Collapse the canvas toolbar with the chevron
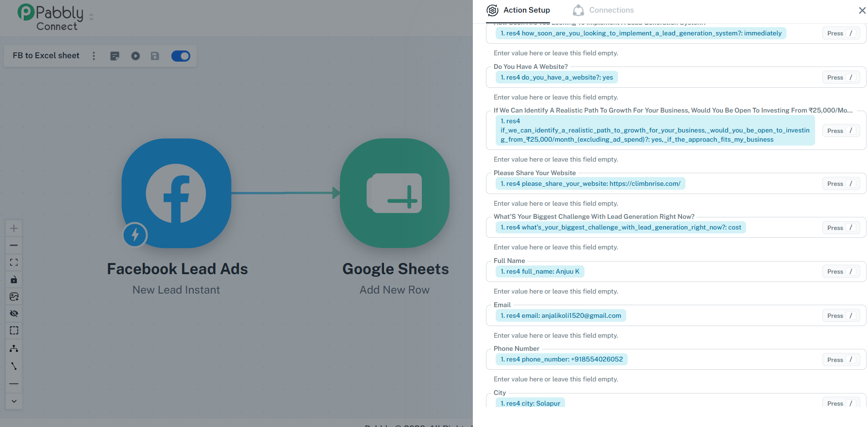This screenshot has height=427, width=868. tap(14, 401)
